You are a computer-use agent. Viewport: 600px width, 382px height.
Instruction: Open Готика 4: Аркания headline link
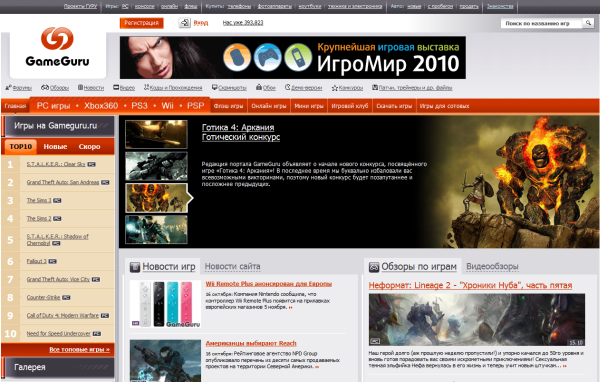(238, 127)
